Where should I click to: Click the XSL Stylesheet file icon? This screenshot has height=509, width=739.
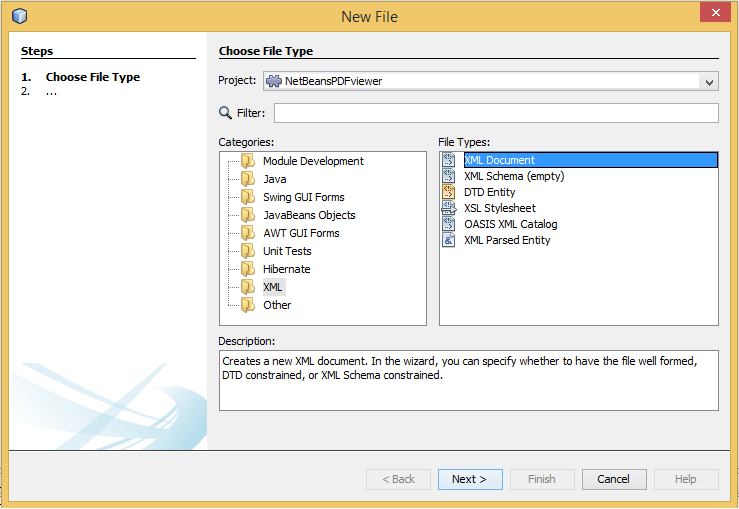449,208
